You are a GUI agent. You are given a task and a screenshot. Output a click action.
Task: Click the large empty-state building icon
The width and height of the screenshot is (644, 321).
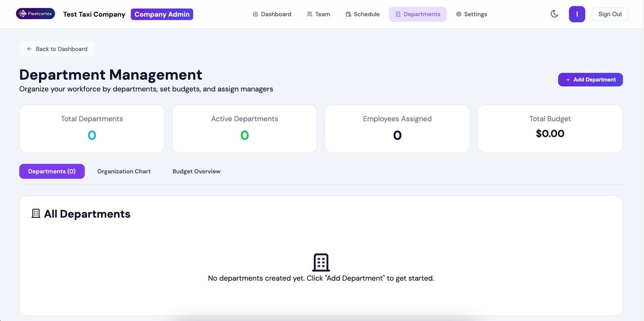[321, 262]
